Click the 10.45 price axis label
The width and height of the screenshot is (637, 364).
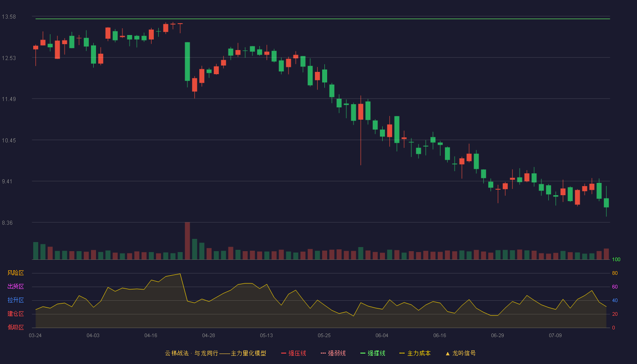coord(9,140)
